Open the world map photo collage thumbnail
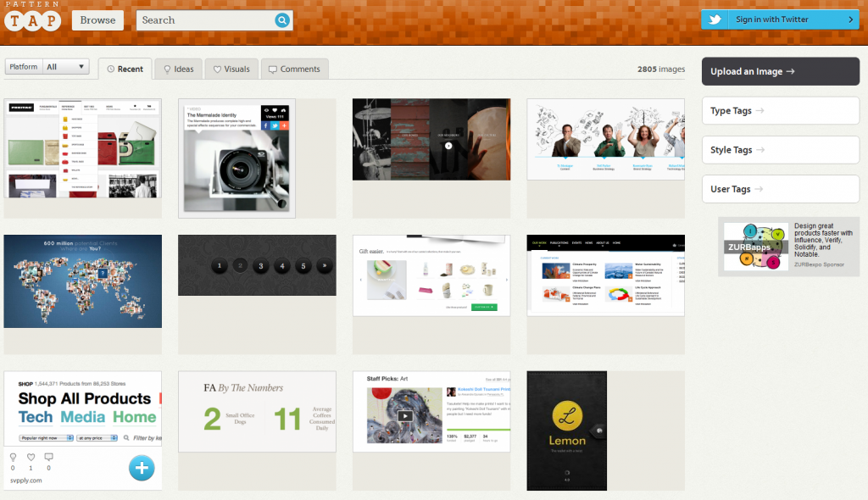 [x=83, y=281]
